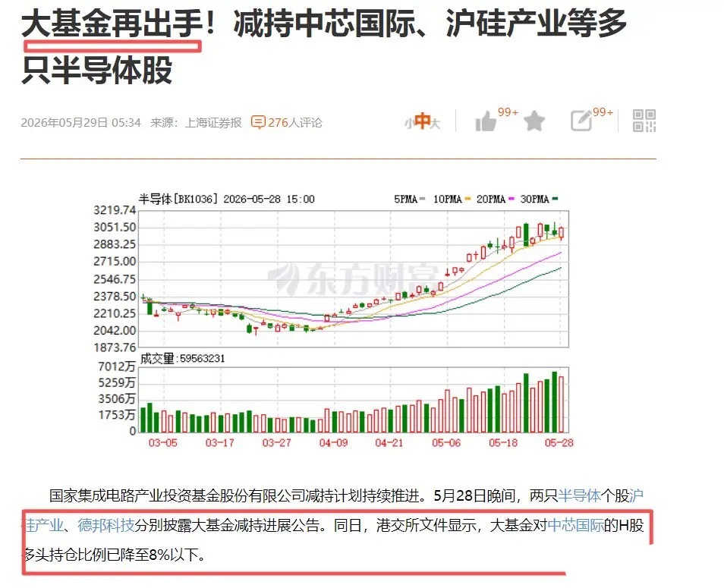Click the 30PMA legend label
The image size is (724, 588).
pos(534,199)
